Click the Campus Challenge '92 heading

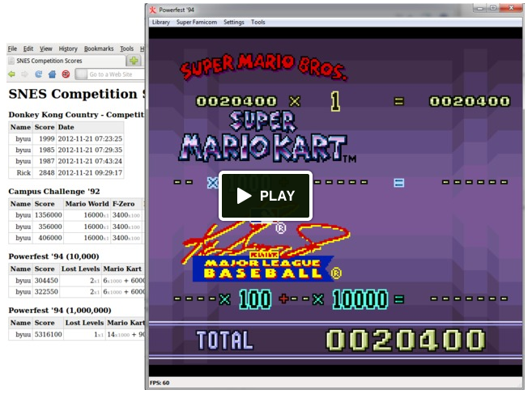[54, 191]
